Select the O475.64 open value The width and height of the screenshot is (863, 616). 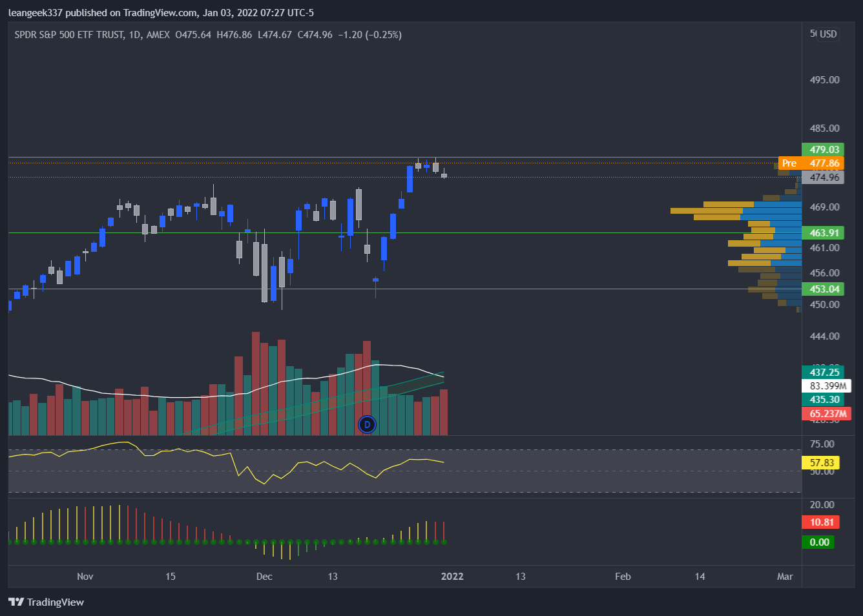193,34
